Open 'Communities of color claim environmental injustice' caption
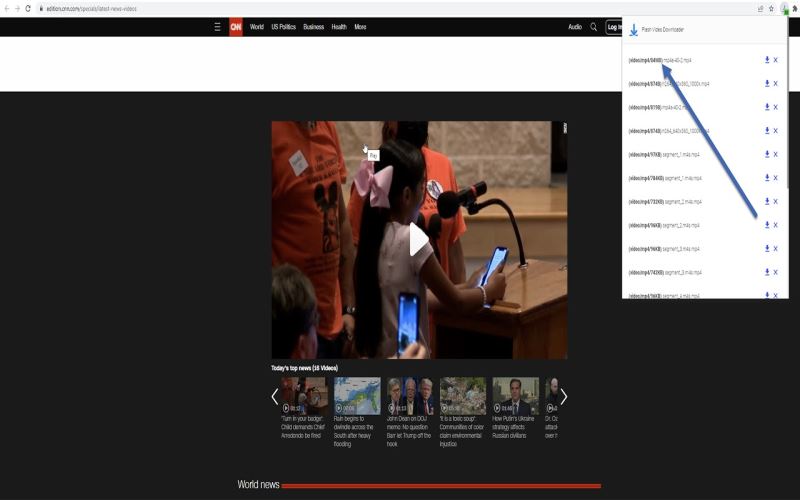The image size is (800, 500). pos(462,431)
